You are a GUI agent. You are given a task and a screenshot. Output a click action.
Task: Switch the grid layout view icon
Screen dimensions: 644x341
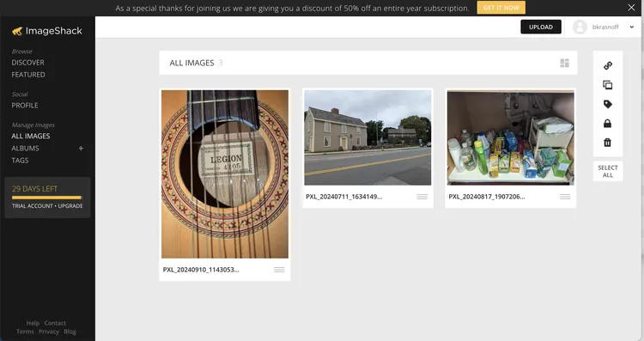point(564,63)
